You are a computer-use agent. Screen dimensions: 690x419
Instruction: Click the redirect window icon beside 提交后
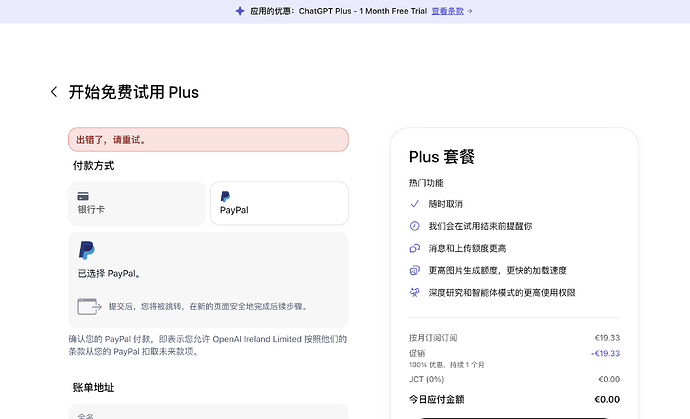tap(89, 306)
